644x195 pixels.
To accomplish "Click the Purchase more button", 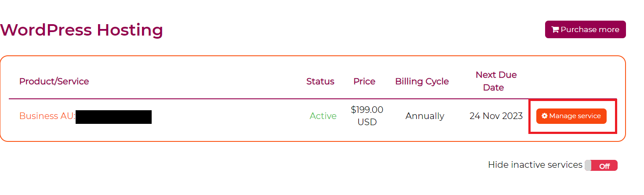I will [x=585, y=29].
